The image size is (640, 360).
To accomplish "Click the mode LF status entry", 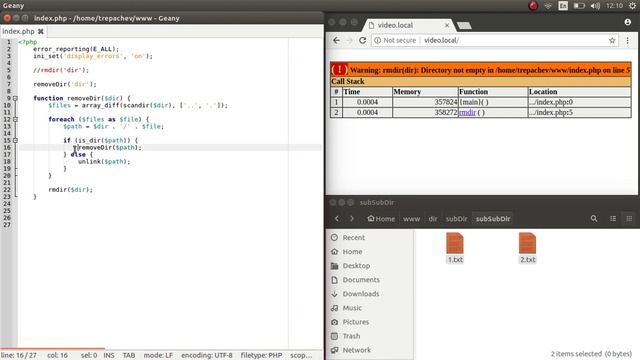I will click(x=158, y=355).
